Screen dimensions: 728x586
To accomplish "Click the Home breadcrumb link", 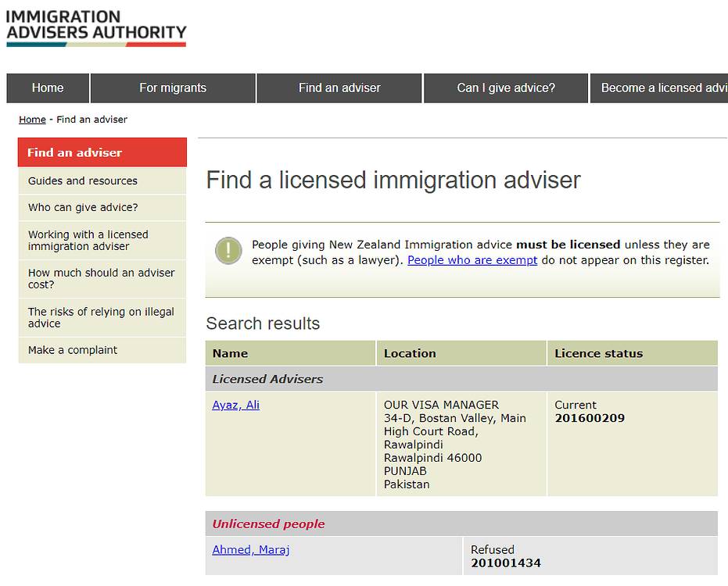I will 32,120.
